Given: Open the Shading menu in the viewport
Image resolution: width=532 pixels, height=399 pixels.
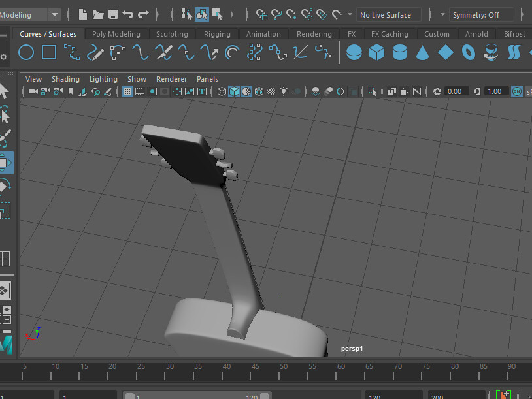Looking at the screenshot, I should tap(65, 78).
